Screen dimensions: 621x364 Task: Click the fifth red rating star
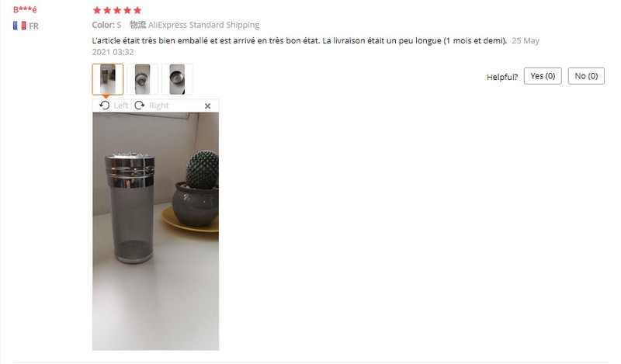[x=137, y=10]
